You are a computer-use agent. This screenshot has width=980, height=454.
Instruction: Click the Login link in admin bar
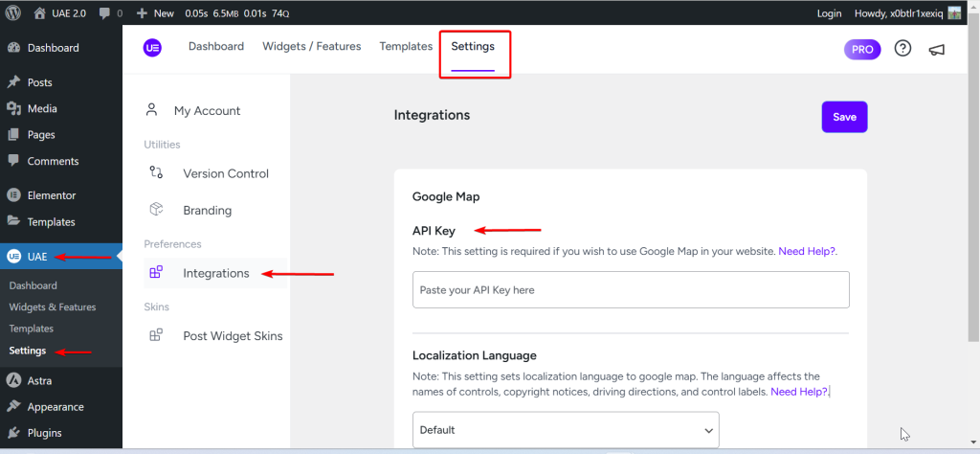(830, 13)
